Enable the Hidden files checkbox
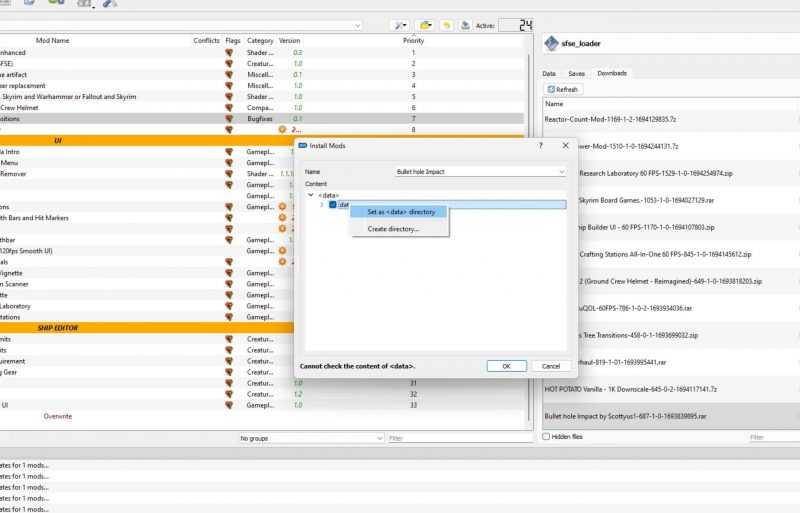800x513 pixels. point(546,437)
